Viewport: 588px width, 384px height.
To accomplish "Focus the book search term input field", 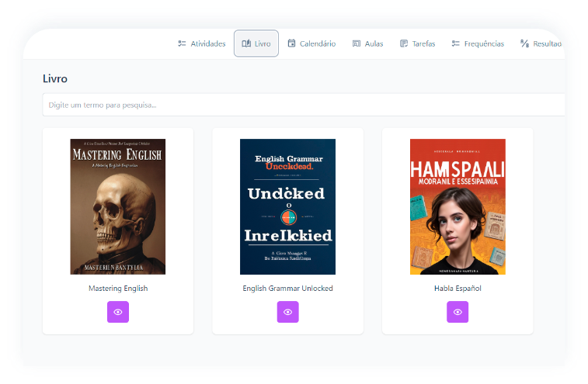I will [x=303, y=105].
